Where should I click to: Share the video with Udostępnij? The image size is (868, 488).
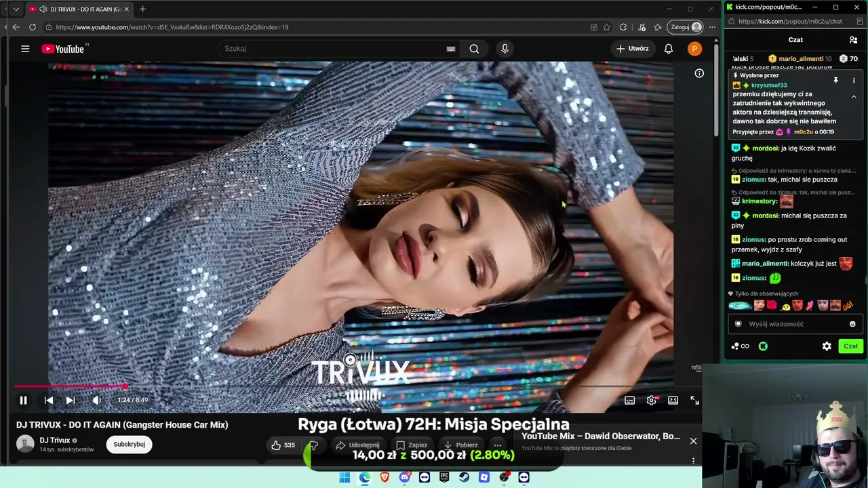[357, 445]
